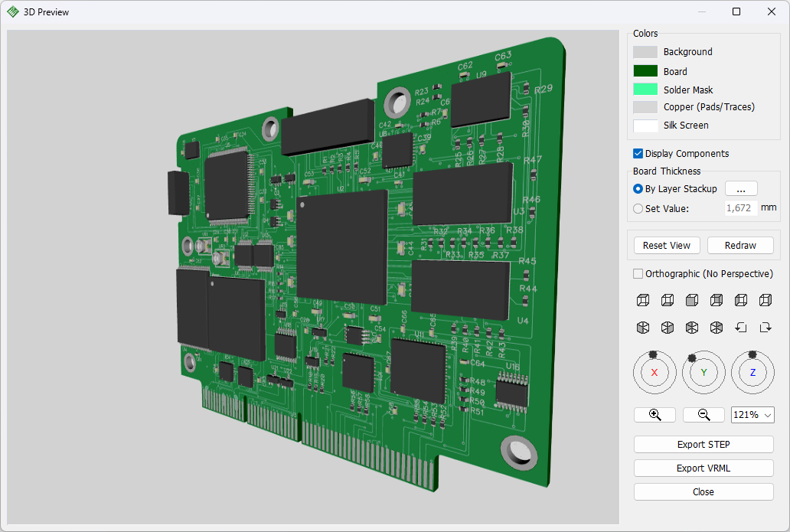Open the Background color swatch
The width and height of the screenshot is (790, 532).
(645, 52)
